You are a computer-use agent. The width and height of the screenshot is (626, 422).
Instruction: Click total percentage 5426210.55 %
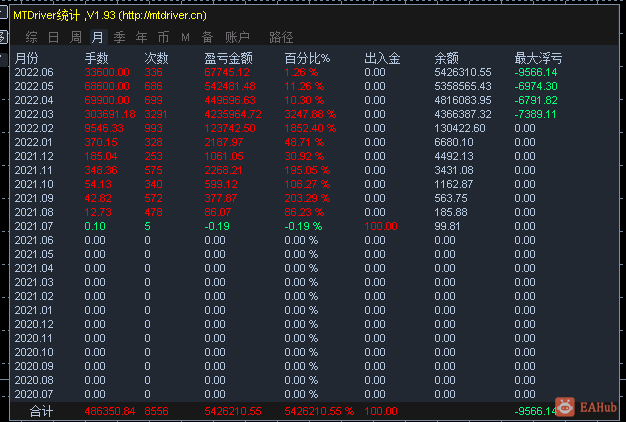point(319,411)
